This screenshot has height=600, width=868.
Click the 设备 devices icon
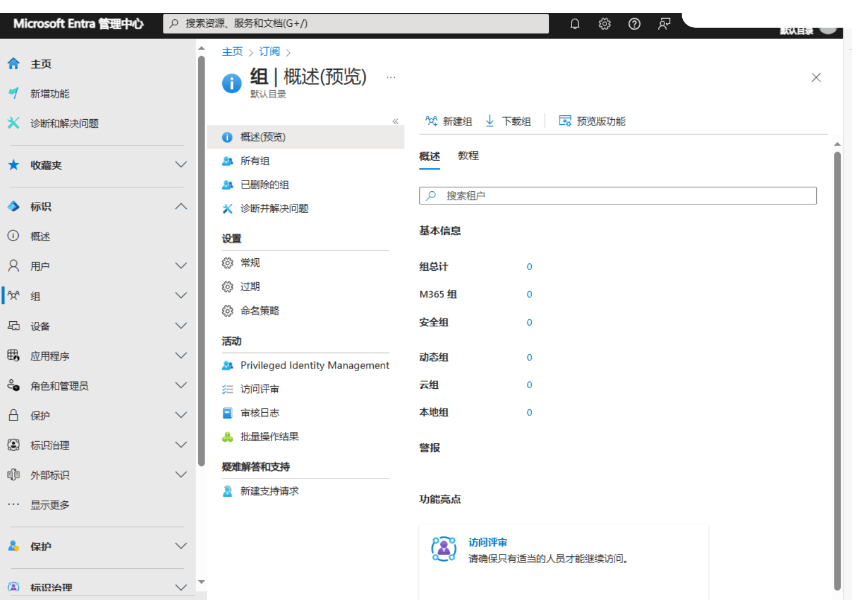click(14, 326)
